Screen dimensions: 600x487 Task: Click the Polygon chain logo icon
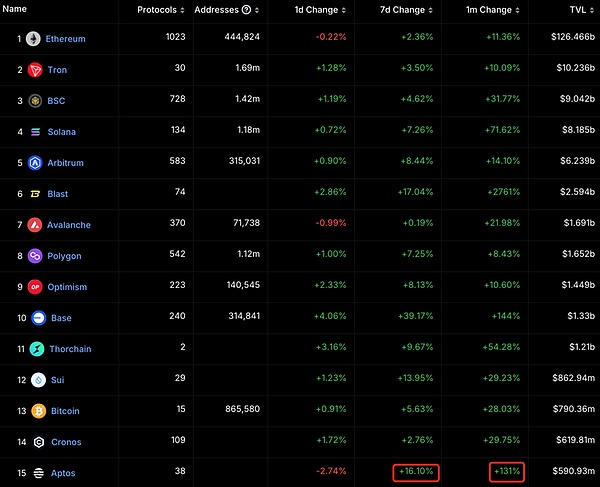point(35,256)
